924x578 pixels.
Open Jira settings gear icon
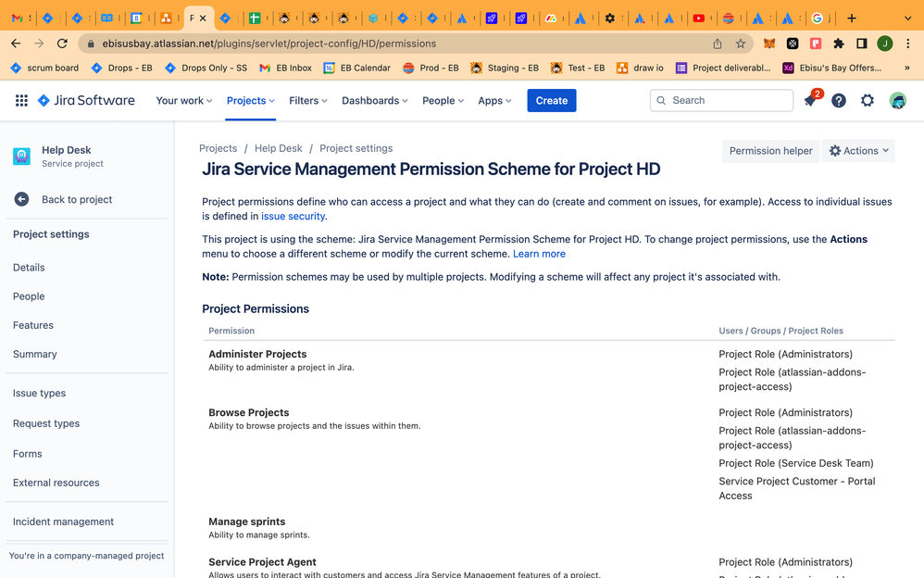point(868,101)
